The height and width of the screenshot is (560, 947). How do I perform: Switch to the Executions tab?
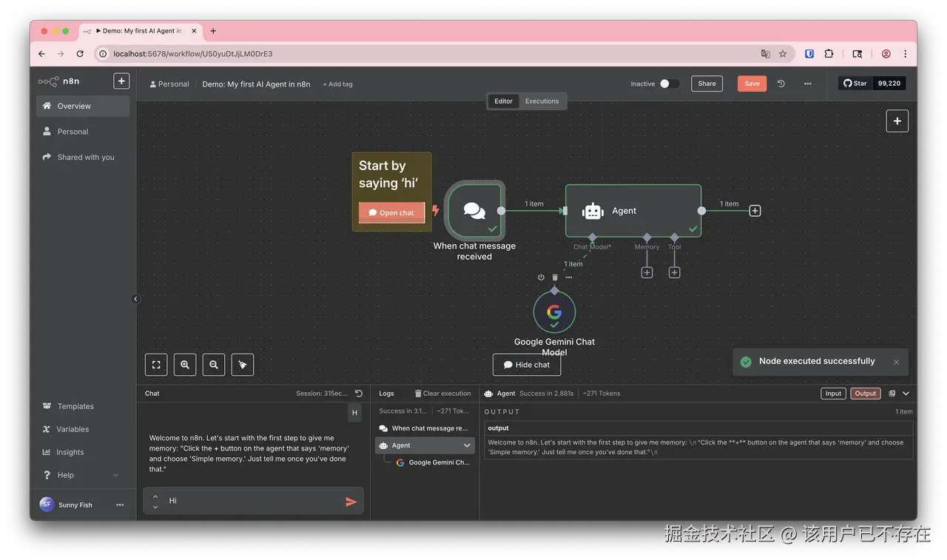point(542,101)
